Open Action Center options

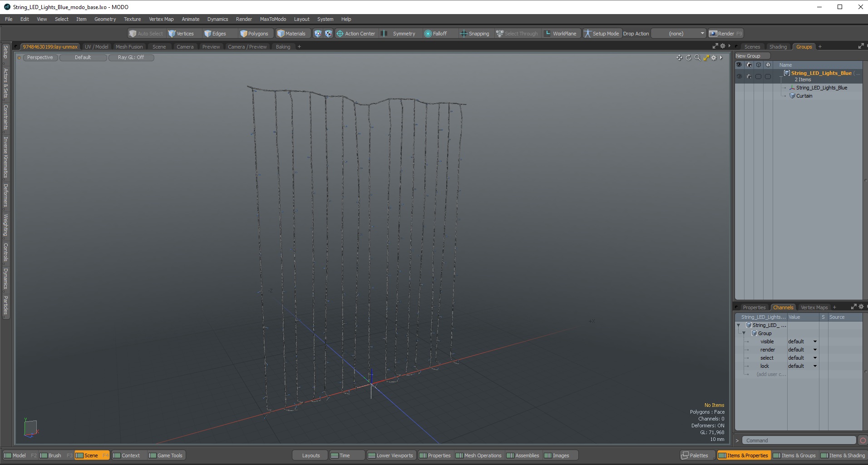click(356, 34)
